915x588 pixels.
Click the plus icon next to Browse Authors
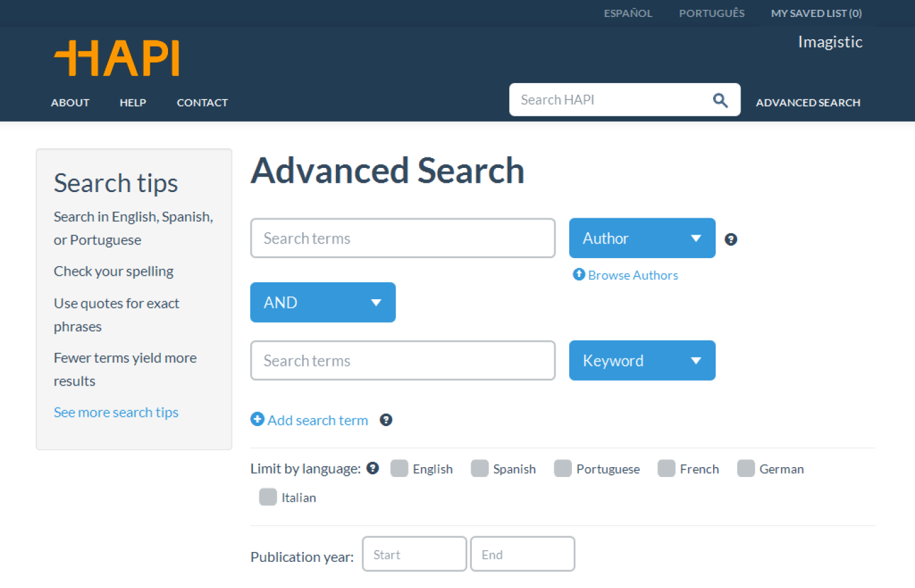click(x=578, y=274)
